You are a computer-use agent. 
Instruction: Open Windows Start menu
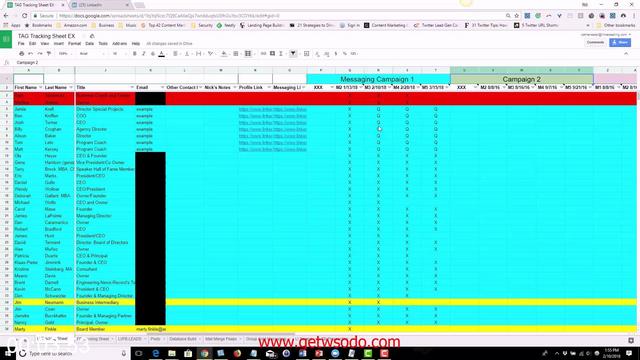coord(8,353)
